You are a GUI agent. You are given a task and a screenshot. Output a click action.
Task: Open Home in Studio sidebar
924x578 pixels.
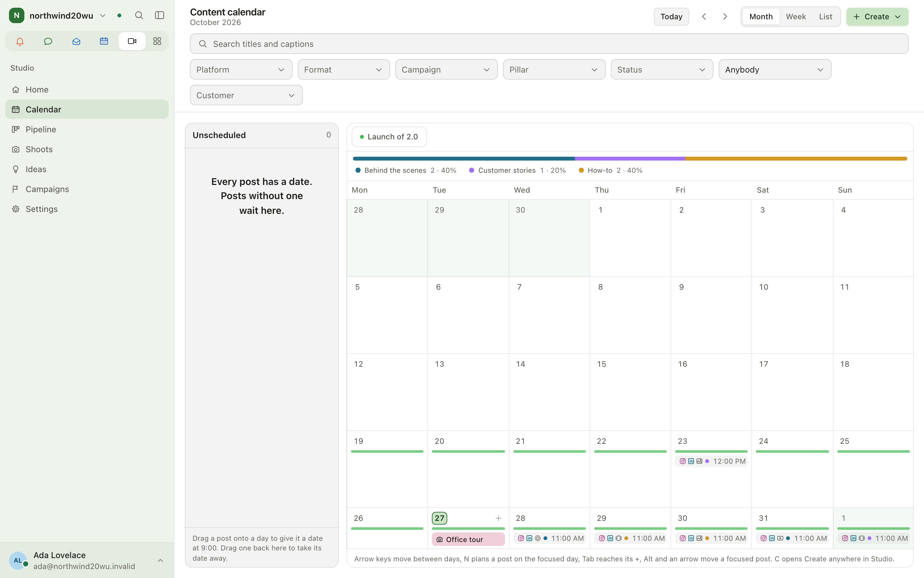[x=87, y=90]
